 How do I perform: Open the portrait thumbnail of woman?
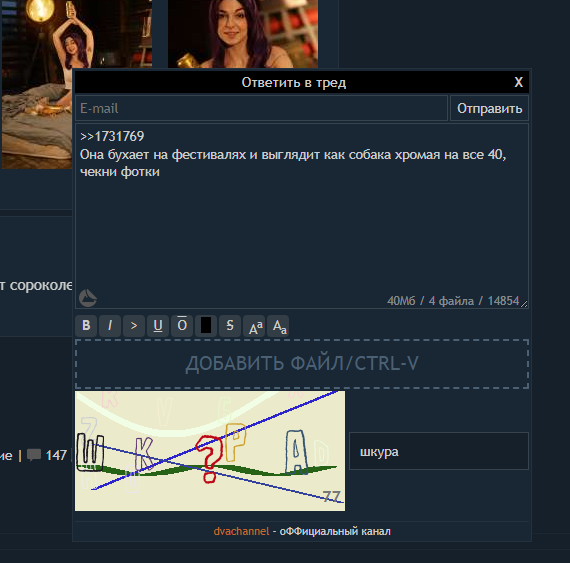[243, 34]
